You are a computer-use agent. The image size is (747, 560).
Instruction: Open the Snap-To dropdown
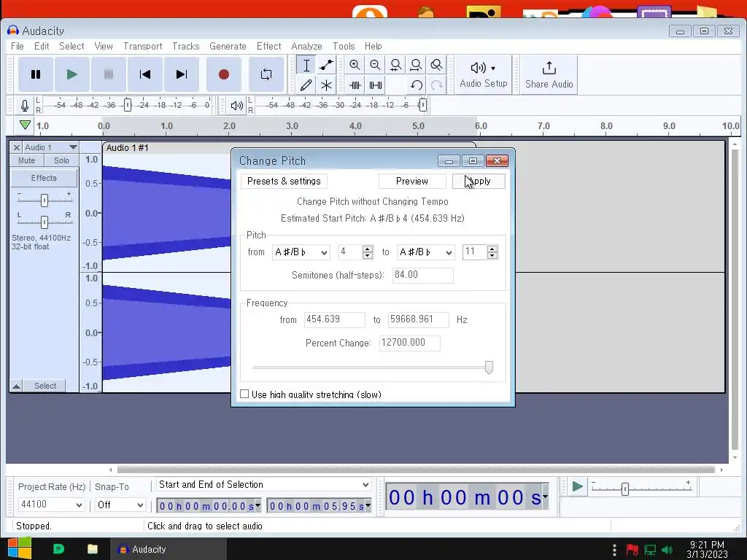click(120, 505)
